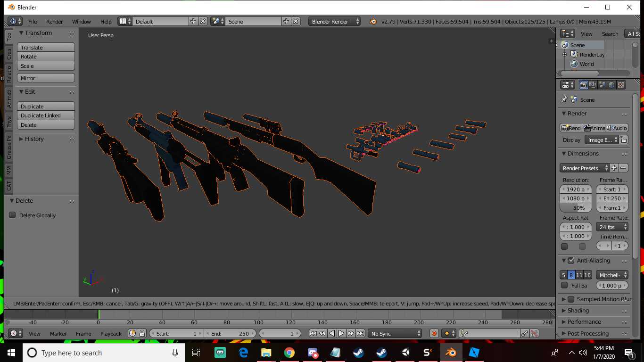The image size is (644, 362).
Task: Launch Steam from the Windows taskbar
Action: pos(358,353)
